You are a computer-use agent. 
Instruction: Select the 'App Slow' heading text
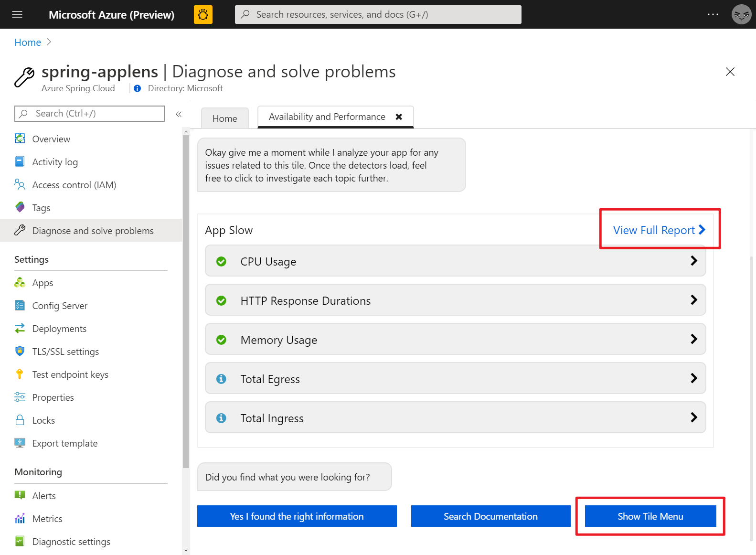click(x=229, y=230)
